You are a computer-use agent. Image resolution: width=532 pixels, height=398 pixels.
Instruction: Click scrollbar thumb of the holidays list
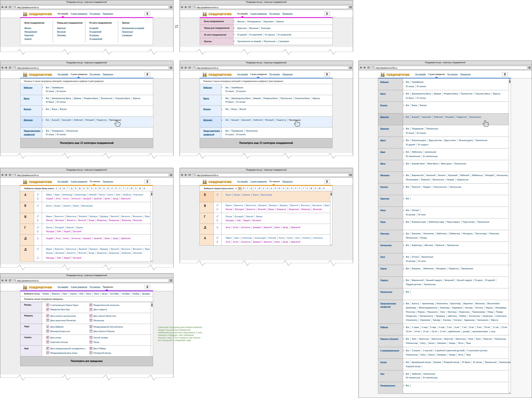pos(152,305)
